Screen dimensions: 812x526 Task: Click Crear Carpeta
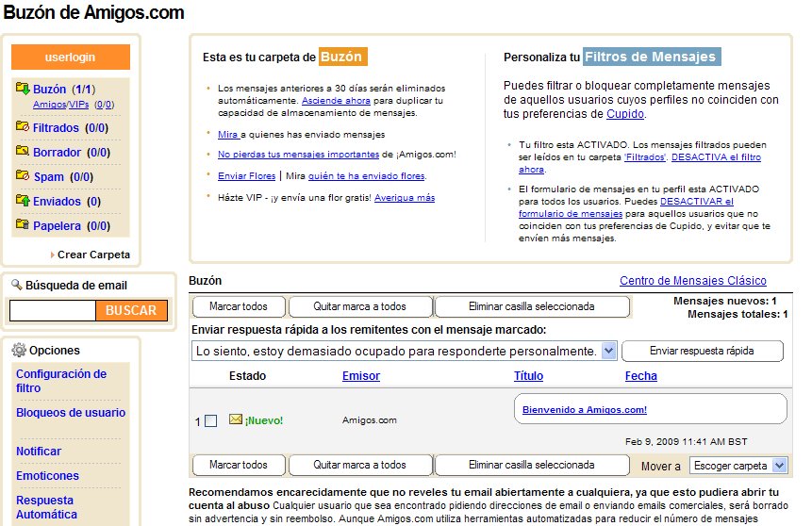click(93, 255)
